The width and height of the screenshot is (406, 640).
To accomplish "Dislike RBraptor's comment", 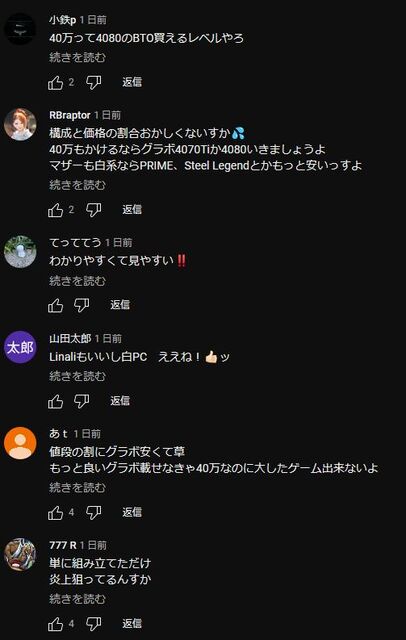I will coord(93,210).
